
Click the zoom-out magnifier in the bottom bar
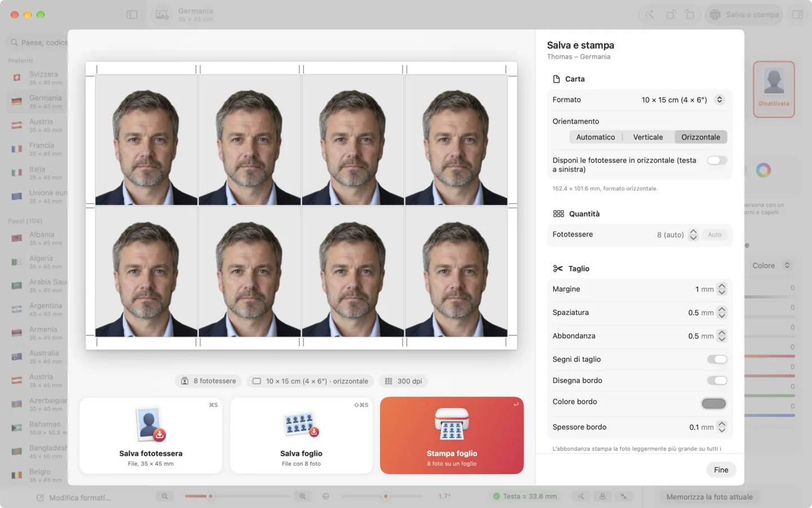point(165,496)
